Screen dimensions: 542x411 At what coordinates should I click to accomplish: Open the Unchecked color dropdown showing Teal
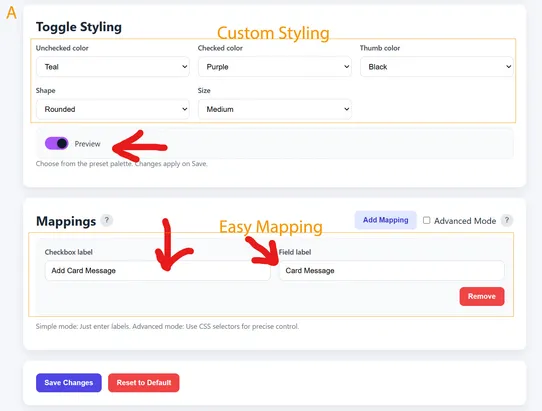click(113, 67)
